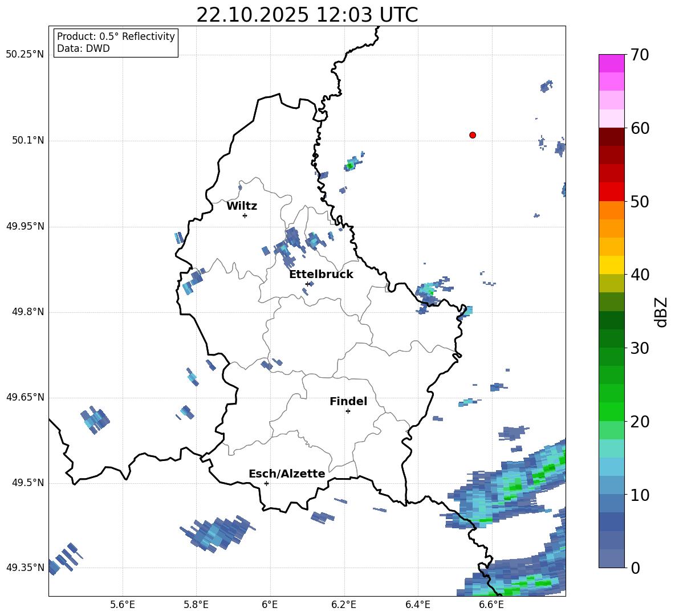Click the yellow colorbar segment at 40

point(611,265)
